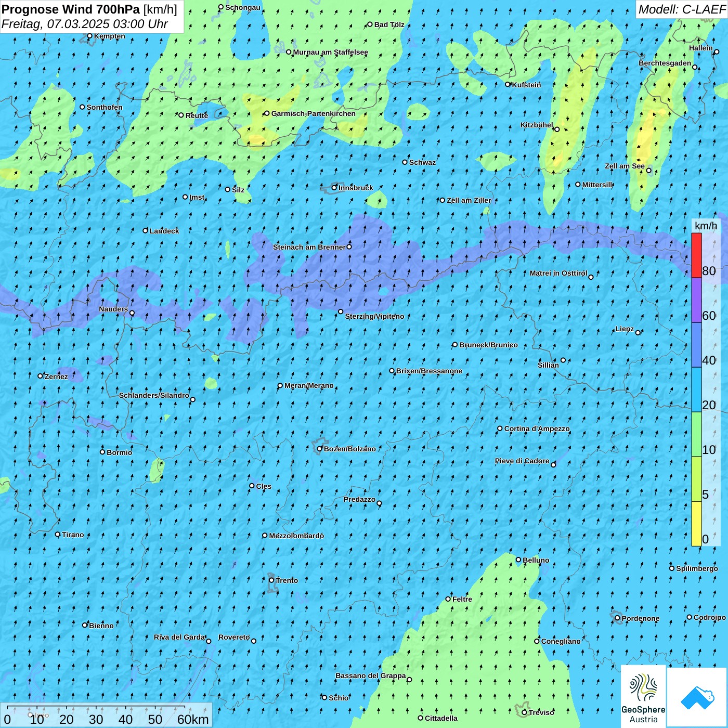Select the Zell am See label
The height and width of the screenshot is (728, 728).
625,166
